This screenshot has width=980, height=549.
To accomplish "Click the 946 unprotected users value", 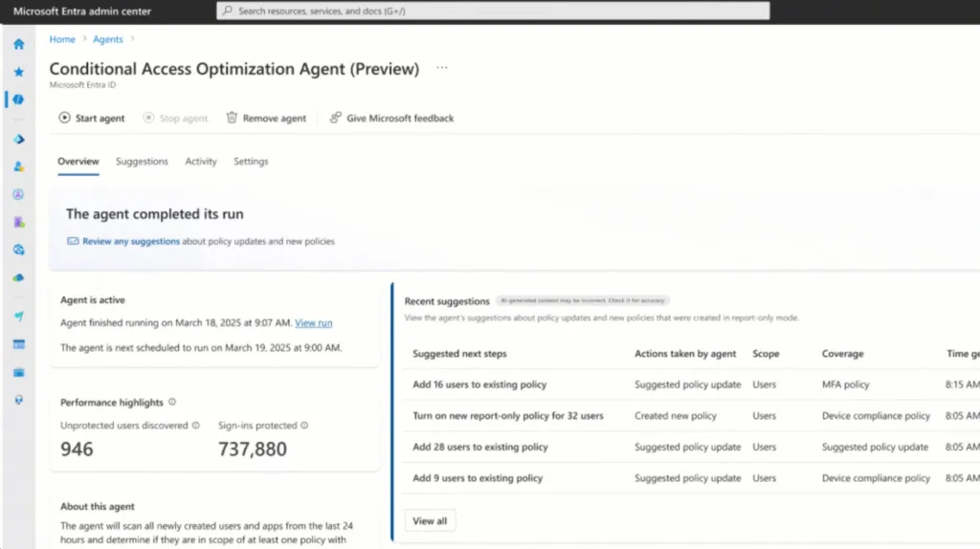I will click(x=77, y=450).
